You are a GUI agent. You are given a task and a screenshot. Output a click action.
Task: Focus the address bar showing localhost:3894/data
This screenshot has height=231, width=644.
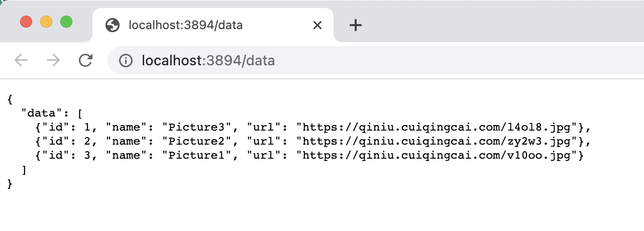point(352,61)
